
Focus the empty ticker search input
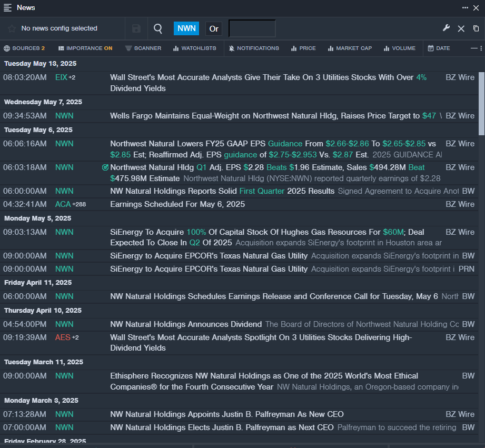click(x=252, y=28)
